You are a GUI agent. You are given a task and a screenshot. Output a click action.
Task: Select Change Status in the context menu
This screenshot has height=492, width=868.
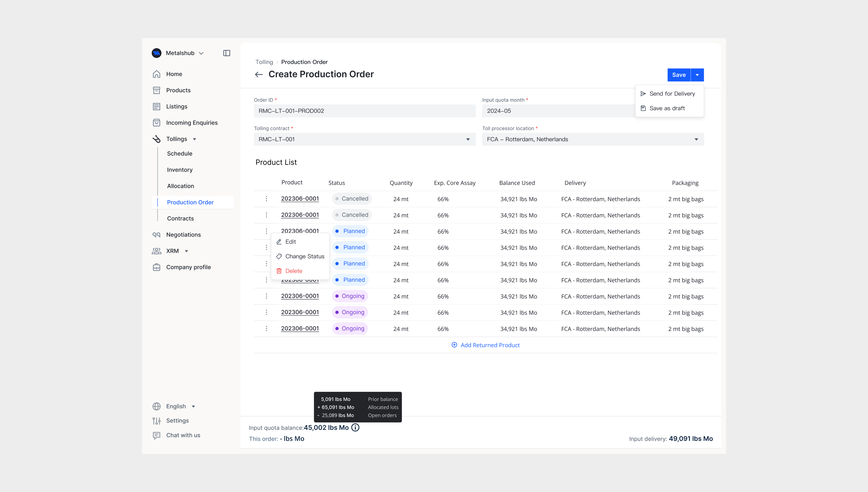[x=304, y=256]
